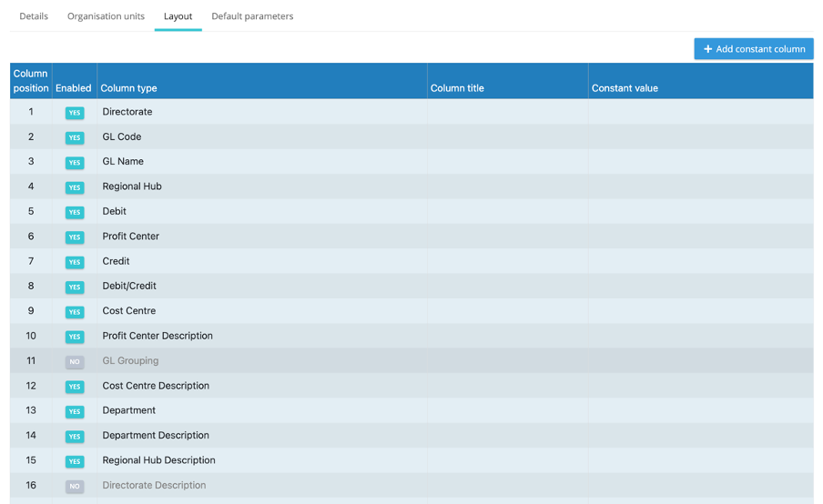Open the Details tab
This screenshot has width=823, height=504.
pyautogui.click(x=34, y=16)
